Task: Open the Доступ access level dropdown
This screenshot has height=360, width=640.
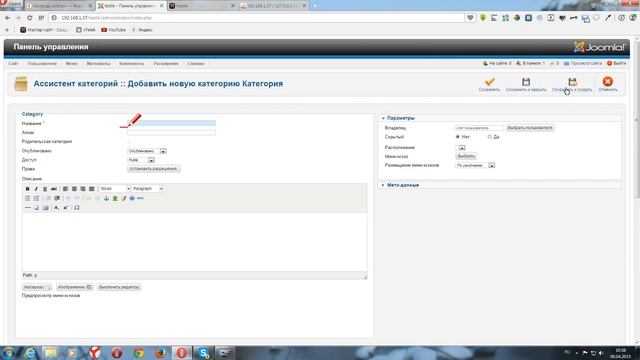Action: tap(141, 160)
